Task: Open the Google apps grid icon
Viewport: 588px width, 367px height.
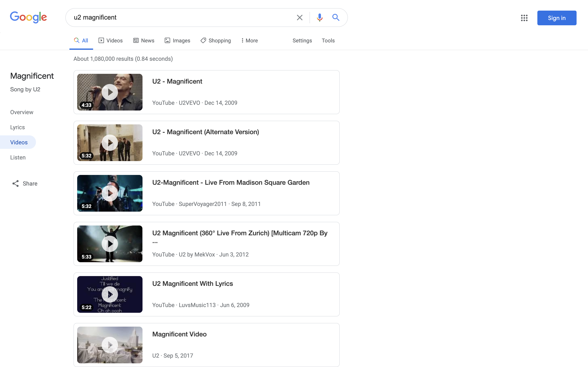Action: (524, 18)
